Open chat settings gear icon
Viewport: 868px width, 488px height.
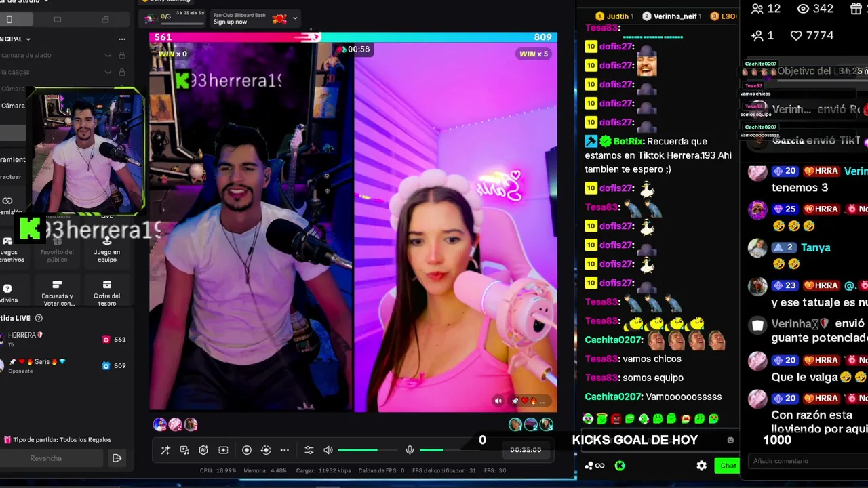point(702,466)
